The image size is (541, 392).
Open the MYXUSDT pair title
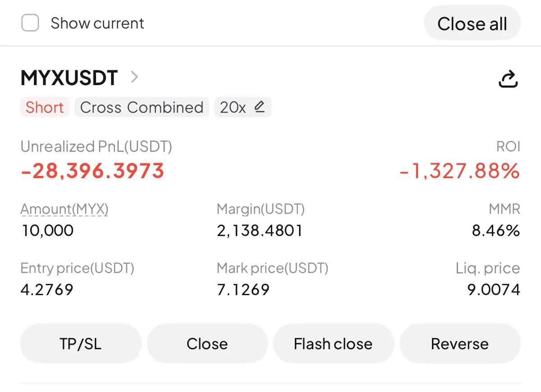pos(69,78)
